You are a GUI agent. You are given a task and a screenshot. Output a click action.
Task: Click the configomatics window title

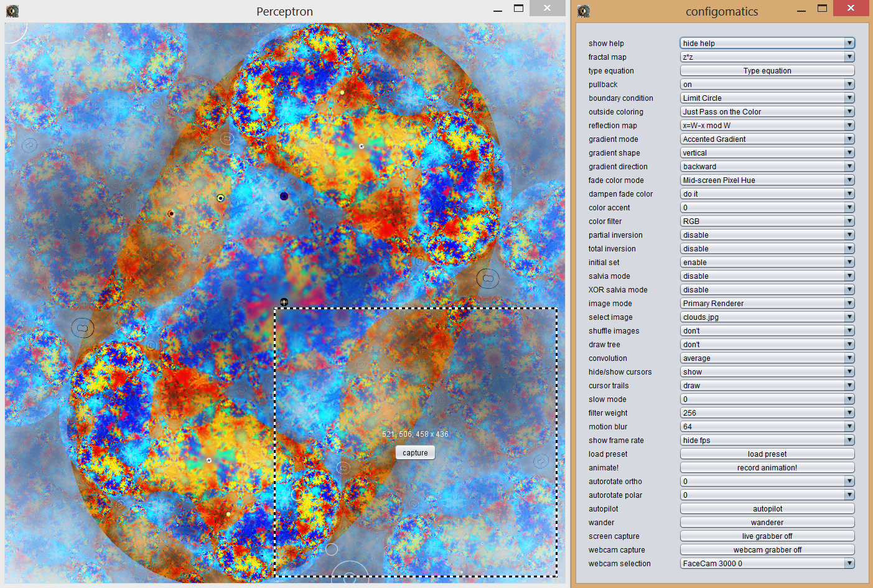click(722, 11)
